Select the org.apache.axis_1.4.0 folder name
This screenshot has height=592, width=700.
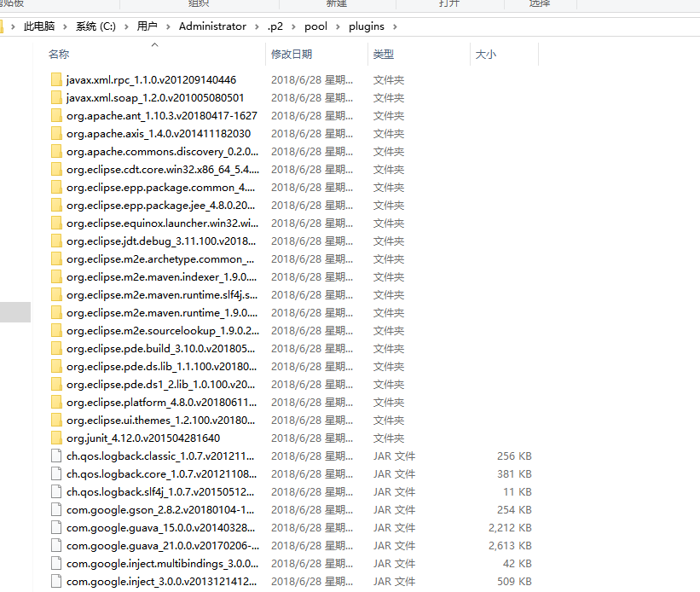pos(158,134)
